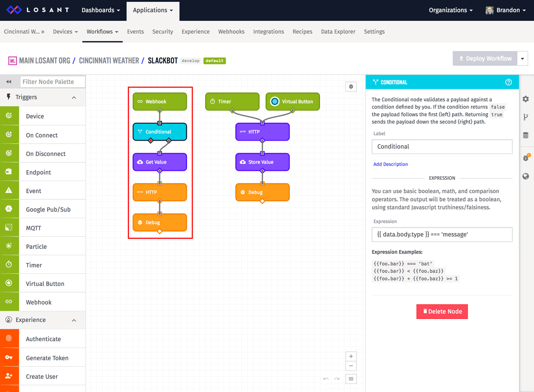
Task: Select the Google Pub/Sub trigger icon
Action: coord(9,209)
